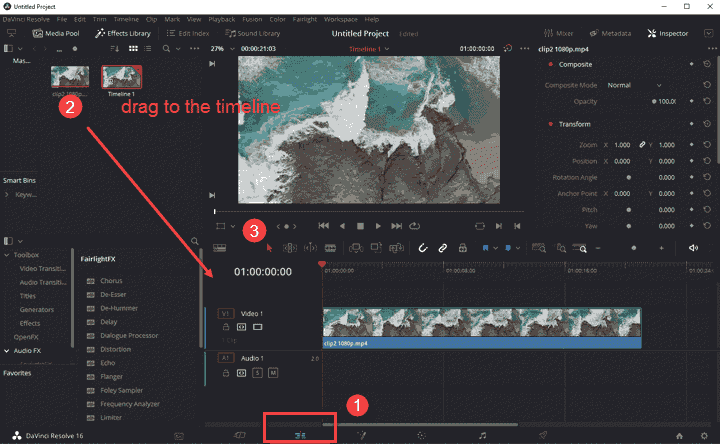Collapse the Toolbox tree
Viewport: 720px width, 444px height.
tap(6, 255)
